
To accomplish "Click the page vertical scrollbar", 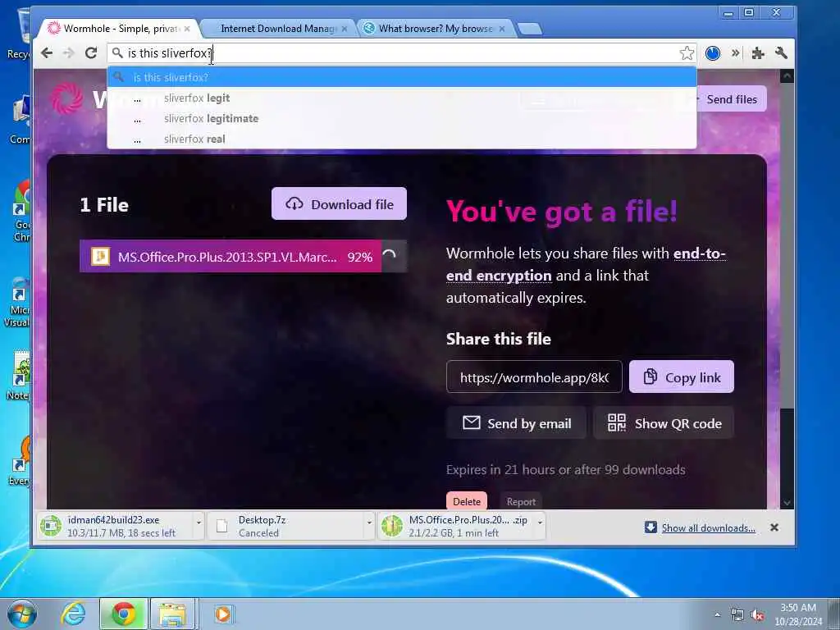I will tap(787, 246).
